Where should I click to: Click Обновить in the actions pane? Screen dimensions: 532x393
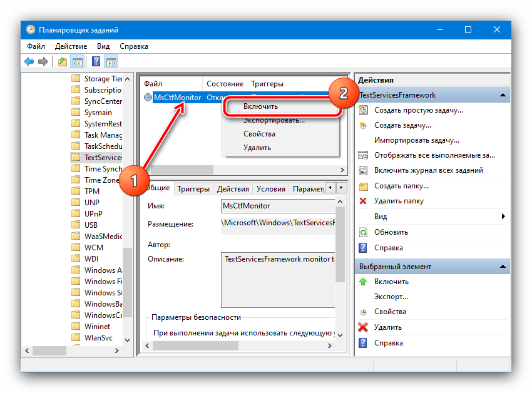click(391, 232)
